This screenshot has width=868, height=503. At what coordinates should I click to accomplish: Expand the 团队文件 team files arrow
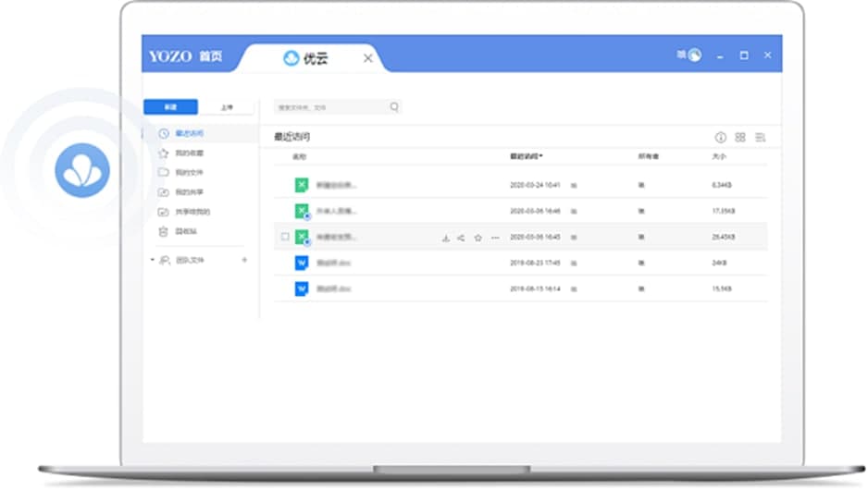coord(153,260)
